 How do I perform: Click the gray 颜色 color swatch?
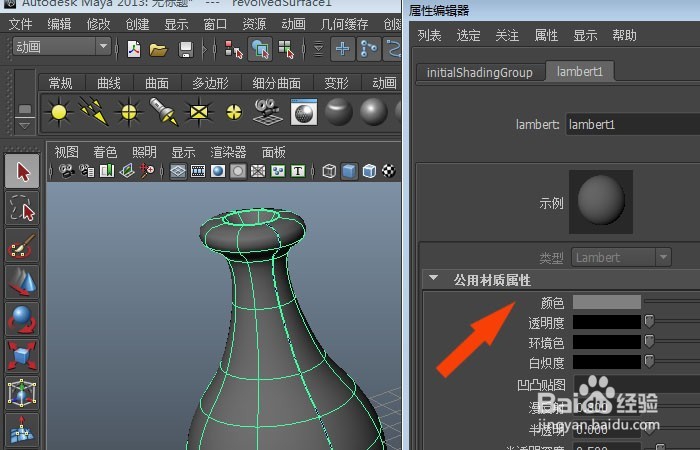607,302
